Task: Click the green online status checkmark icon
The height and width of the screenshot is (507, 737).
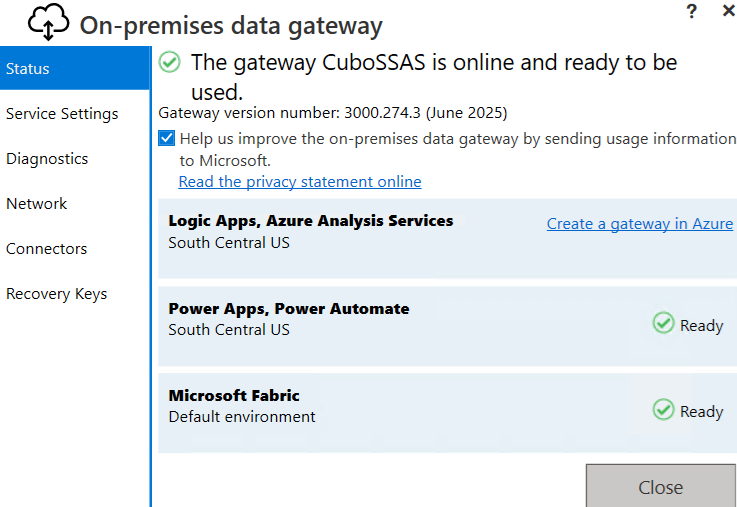Action: coord(170,62)
